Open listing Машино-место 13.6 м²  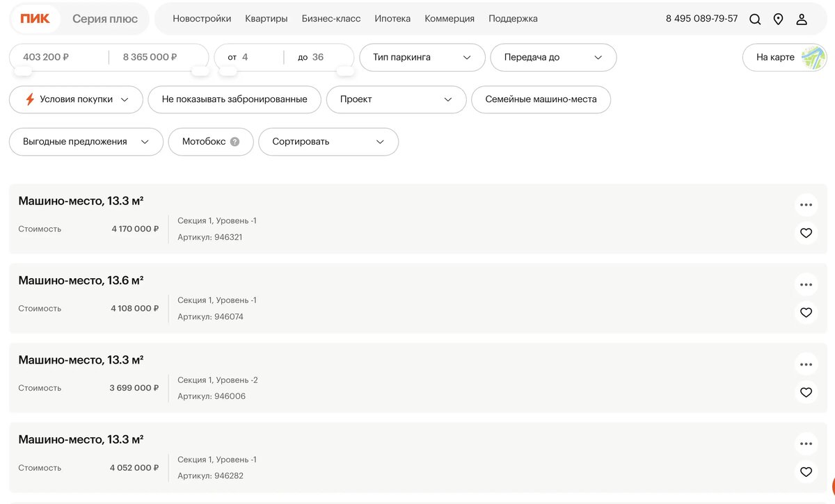[x=418, y=298]
